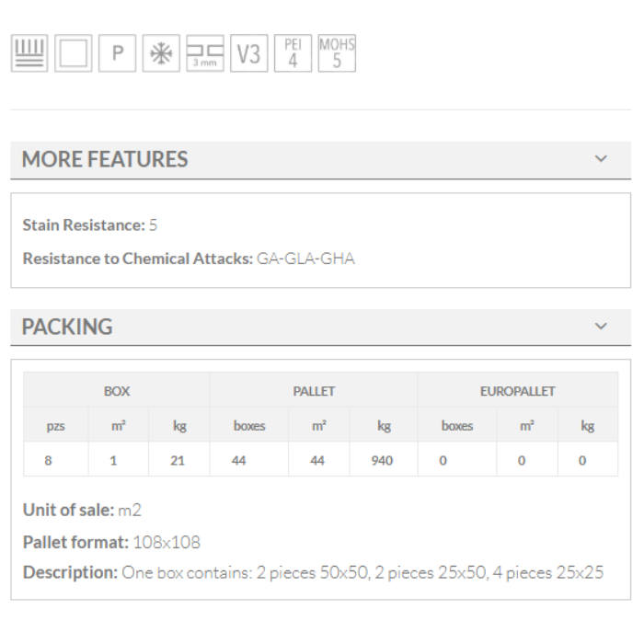This screenshot has height=644, width=644.
Task: Click the PEI 4 rating icon
Action: pyautogui.click(x=293, y=53)
